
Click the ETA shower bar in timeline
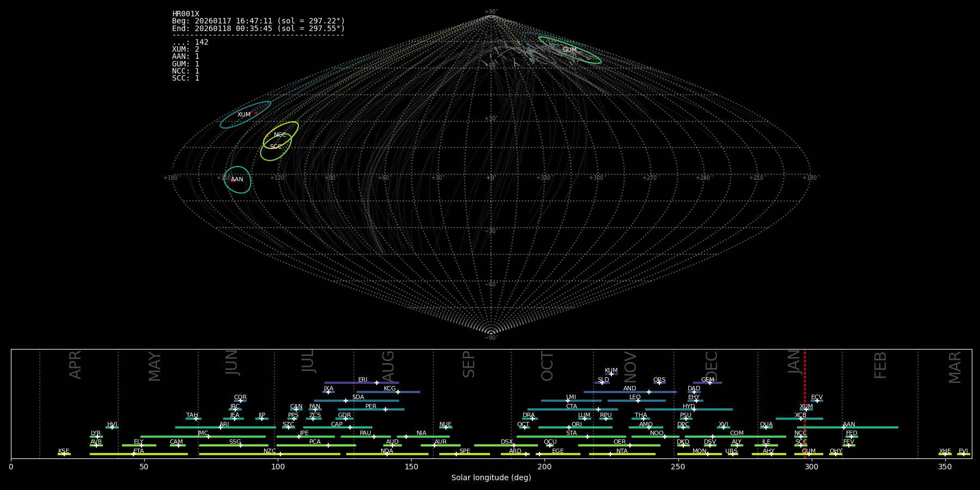tap(139, 454)
